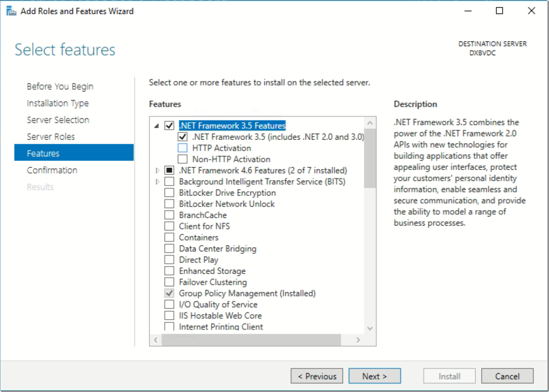This screenshot has height=392, width=549.
Task: Click the vertical scrollbar thumb in features list
Action: (370, 159)
